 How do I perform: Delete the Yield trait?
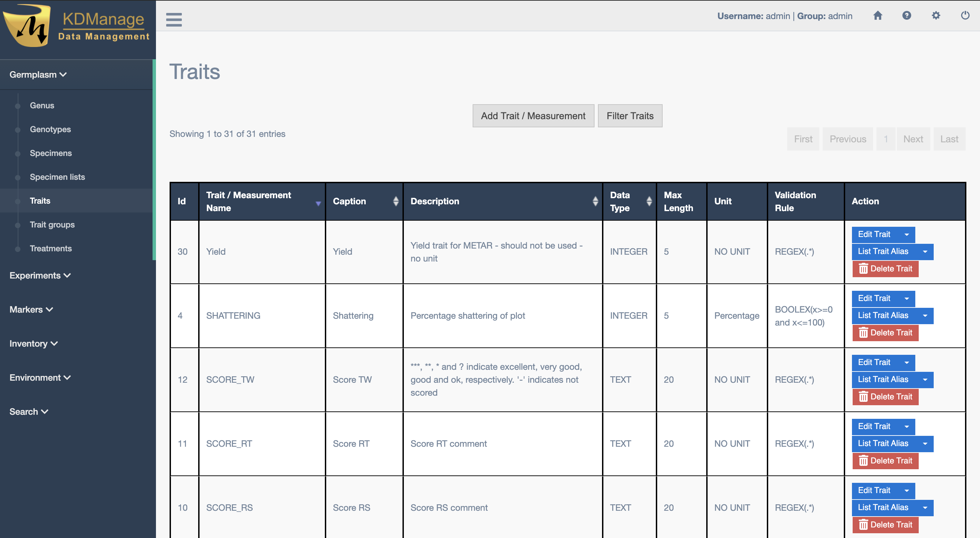[885, 269]
